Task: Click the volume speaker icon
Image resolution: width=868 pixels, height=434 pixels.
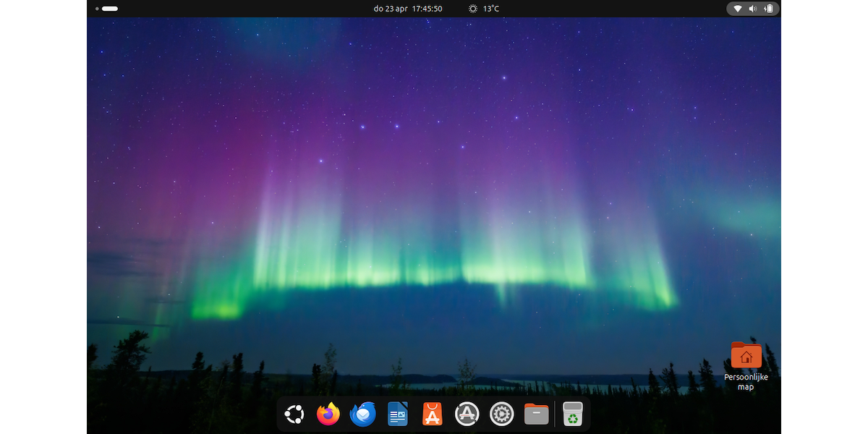Action: 753,9
